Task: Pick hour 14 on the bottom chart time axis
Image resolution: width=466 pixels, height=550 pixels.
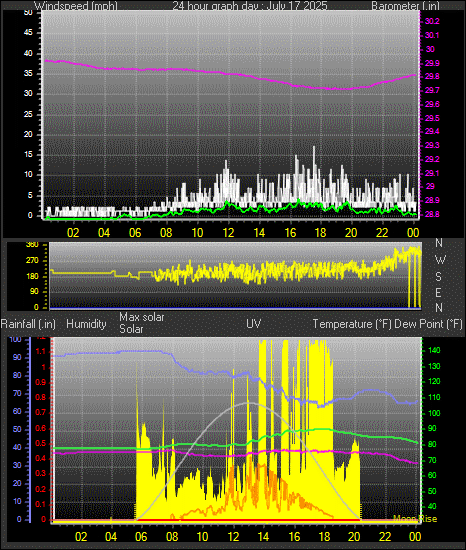Action: pos(263,537)
